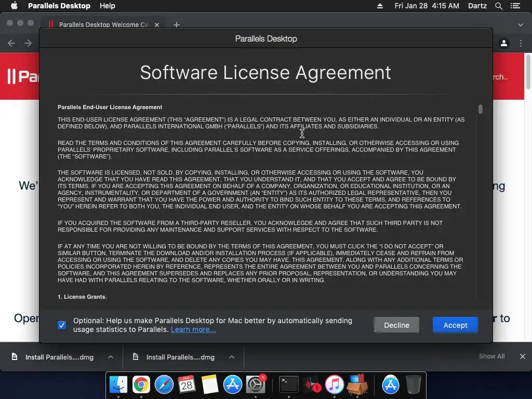This screenshot has width=532, height=399.
Task: Open the Calendar app in the Dock
Action: tap(187, 384)
